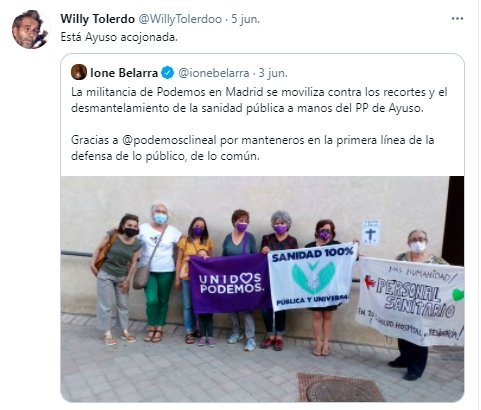Click the tweet text 'Está Ayuso acojonada.'
Screen dimensions: 481x410
tap(119, 37)
